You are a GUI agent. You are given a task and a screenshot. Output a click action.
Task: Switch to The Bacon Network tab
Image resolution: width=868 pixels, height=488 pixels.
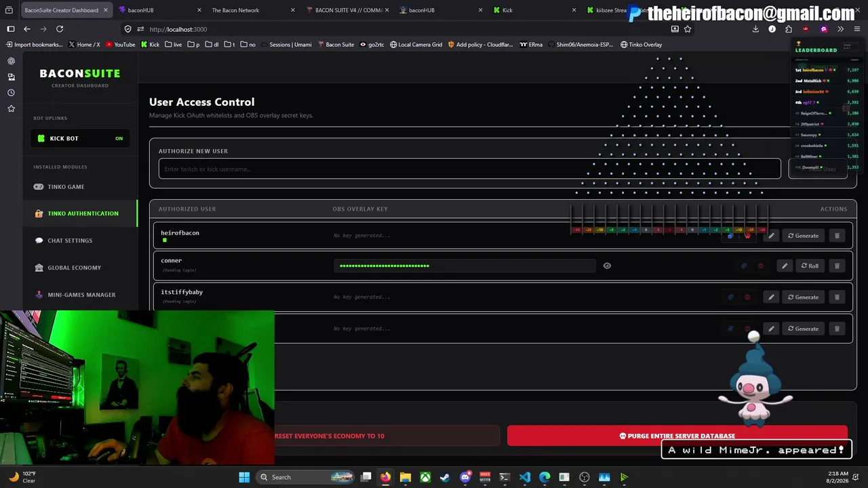click(x=235, y=10)
